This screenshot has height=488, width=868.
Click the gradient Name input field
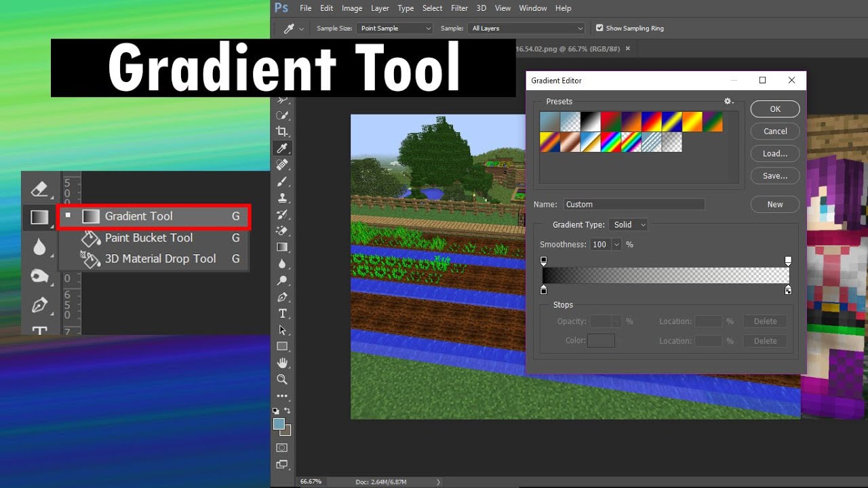click(x=633, y=204)
